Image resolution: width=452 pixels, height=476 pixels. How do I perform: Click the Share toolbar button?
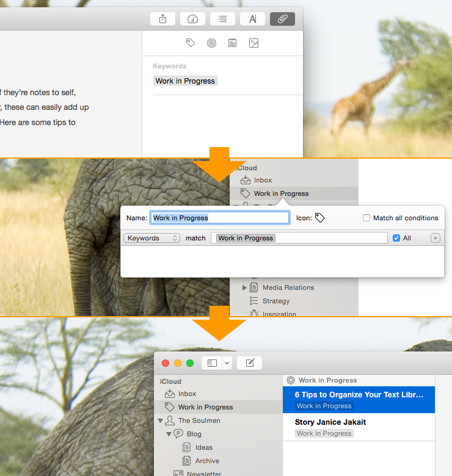tap(162, 19)
